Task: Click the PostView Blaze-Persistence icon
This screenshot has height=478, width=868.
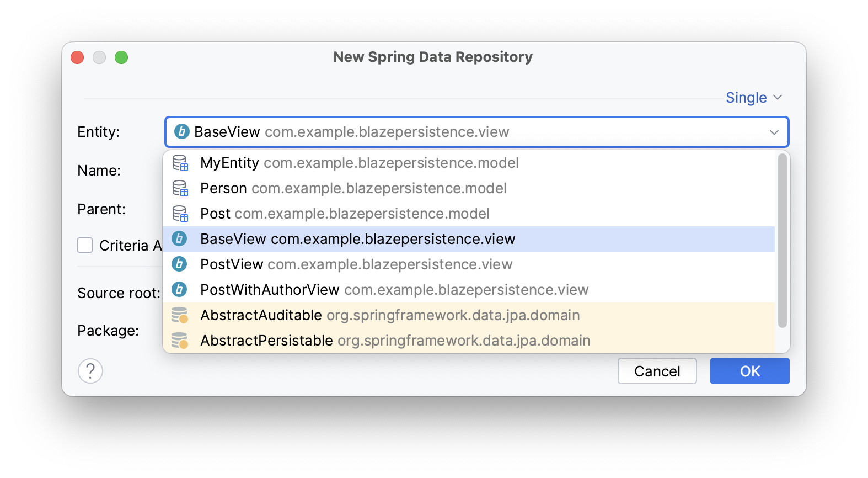Action: [179, 264]
